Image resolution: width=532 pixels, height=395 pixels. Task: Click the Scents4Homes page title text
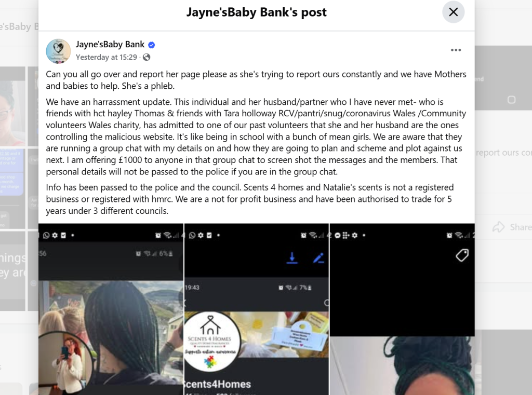(218, 384)
